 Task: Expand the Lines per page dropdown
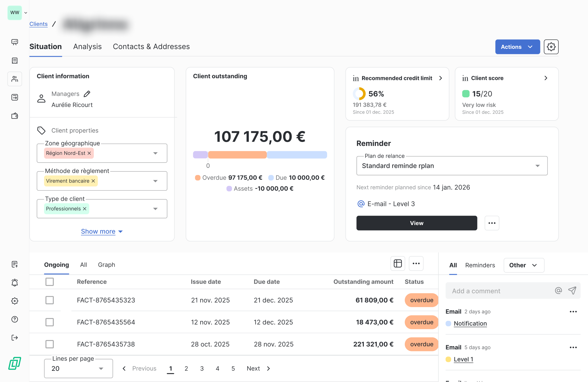coord(78,369)
